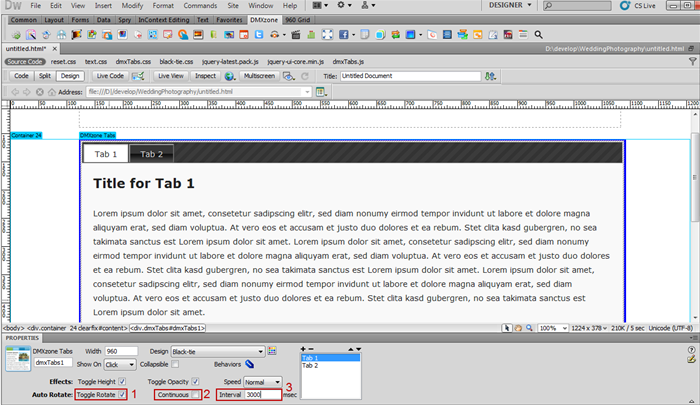Select Tab 2 in the tabs list
The width and height of the screenshot is (700, 405).
(311, 366)
